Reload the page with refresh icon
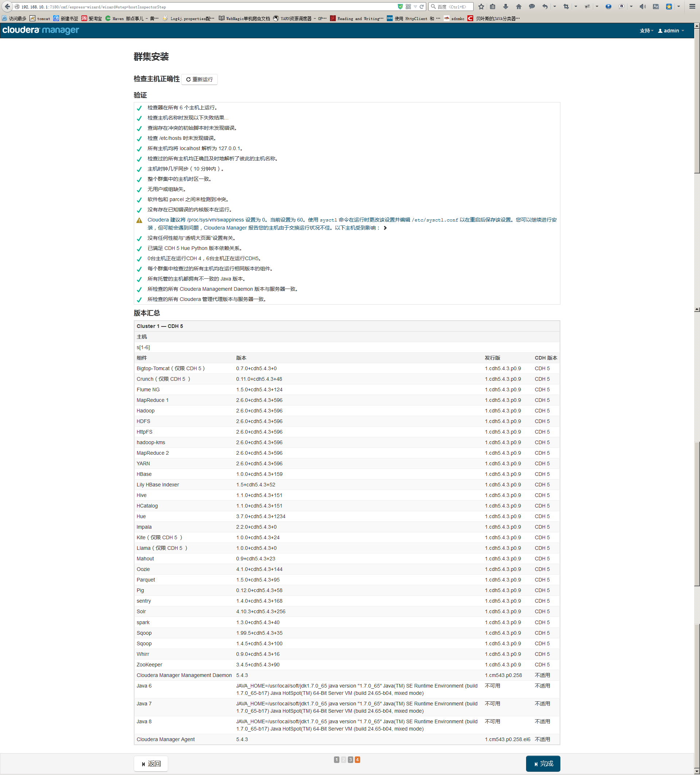The image size is (700, 775). click(x=421, y=7)
